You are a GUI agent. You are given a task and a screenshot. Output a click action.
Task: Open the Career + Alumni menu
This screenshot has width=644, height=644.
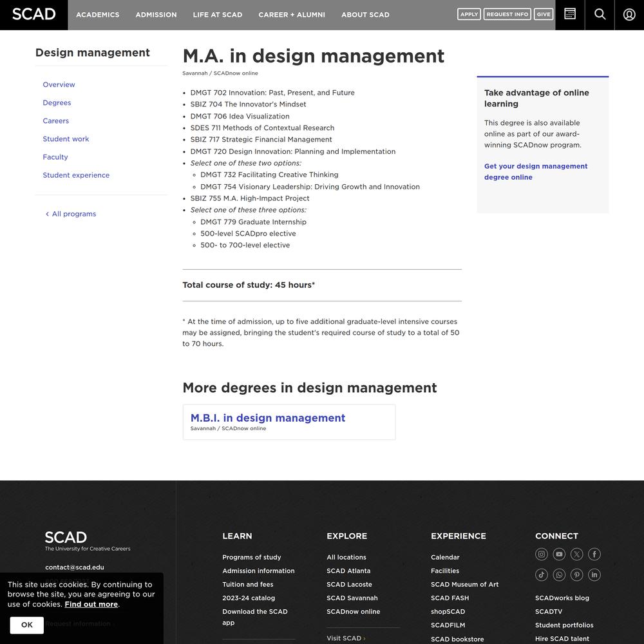click(x=292, y=15)
